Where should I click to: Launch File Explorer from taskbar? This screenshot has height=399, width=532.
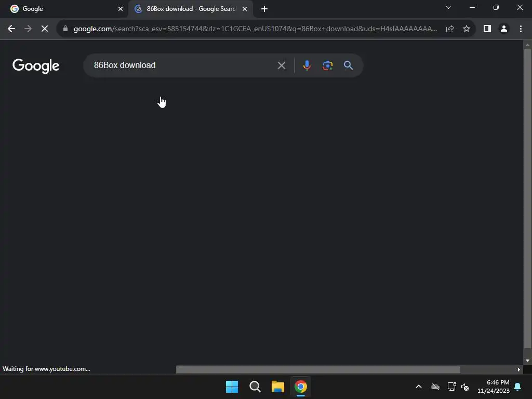coord(278,387)
